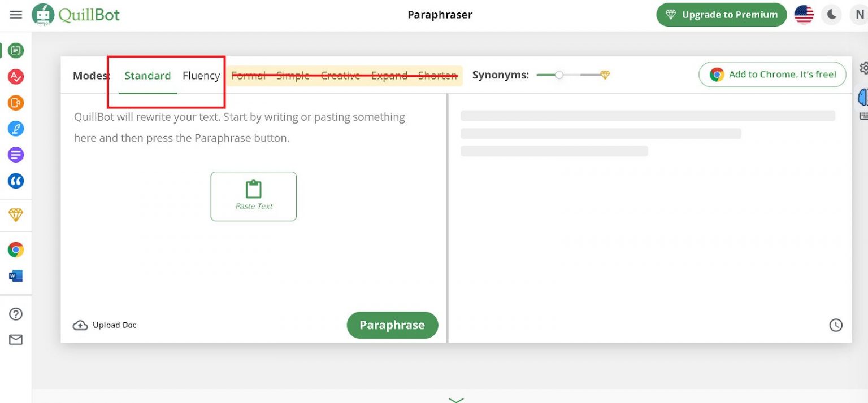Toggle dark mode with moon icon
Screen dimensions: 868x403
coord(831,14)
